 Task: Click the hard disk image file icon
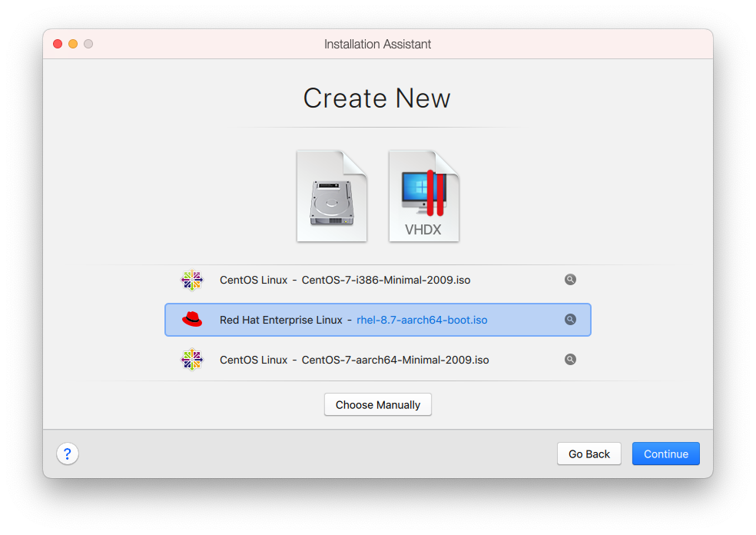(332, 197)
